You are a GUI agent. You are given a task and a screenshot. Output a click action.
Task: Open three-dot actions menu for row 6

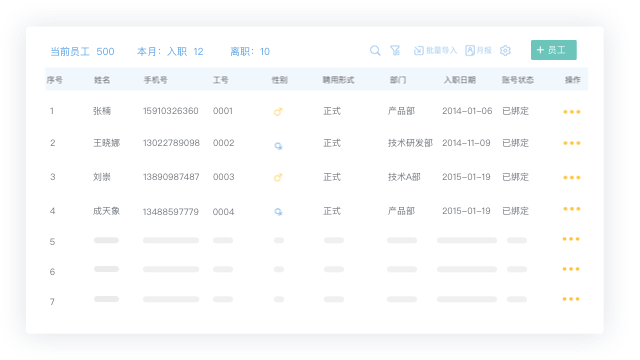(571, 269)
